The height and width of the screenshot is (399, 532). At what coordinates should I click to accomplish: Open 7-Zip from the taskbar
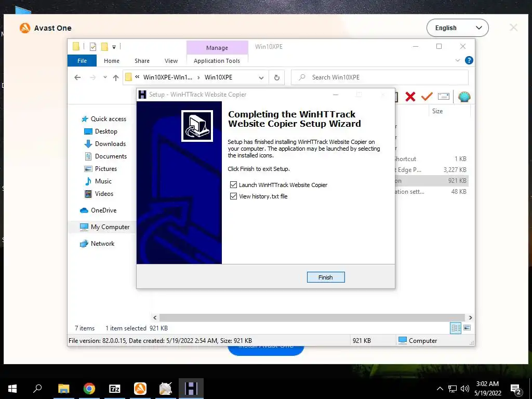point(115,389)
